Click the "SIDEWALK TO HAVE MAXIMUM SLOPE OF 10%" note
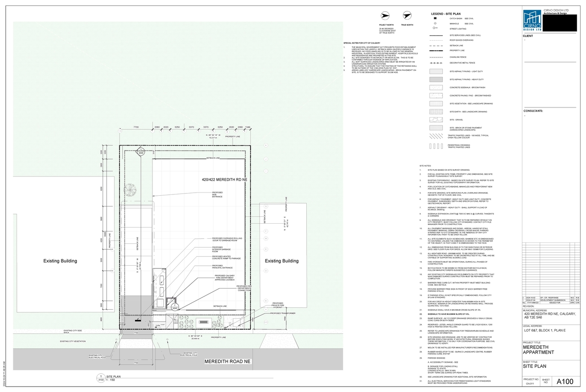Screen dimensions: 586x392 click(x=449, y=315)
